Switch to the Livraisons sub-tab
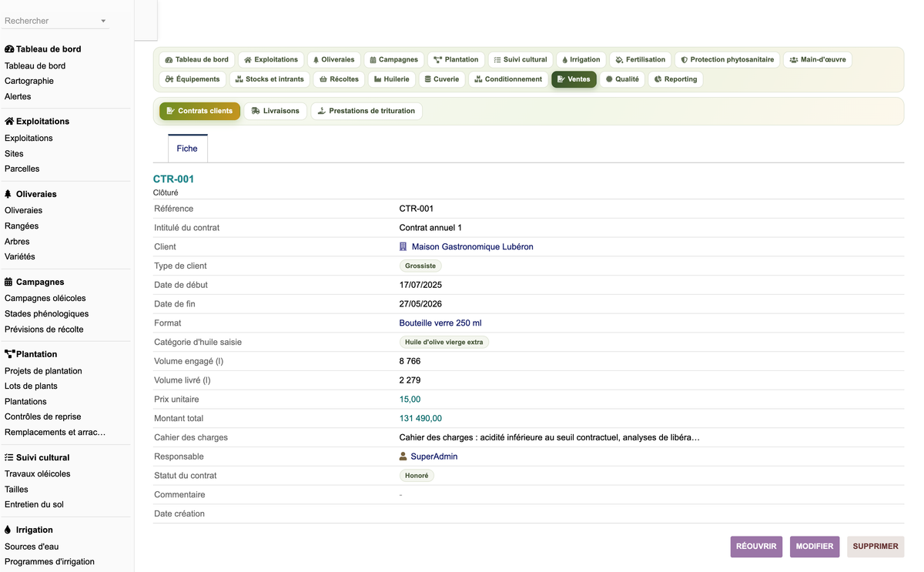This screenshot has width=924, height=572. (x=276, y=111)
